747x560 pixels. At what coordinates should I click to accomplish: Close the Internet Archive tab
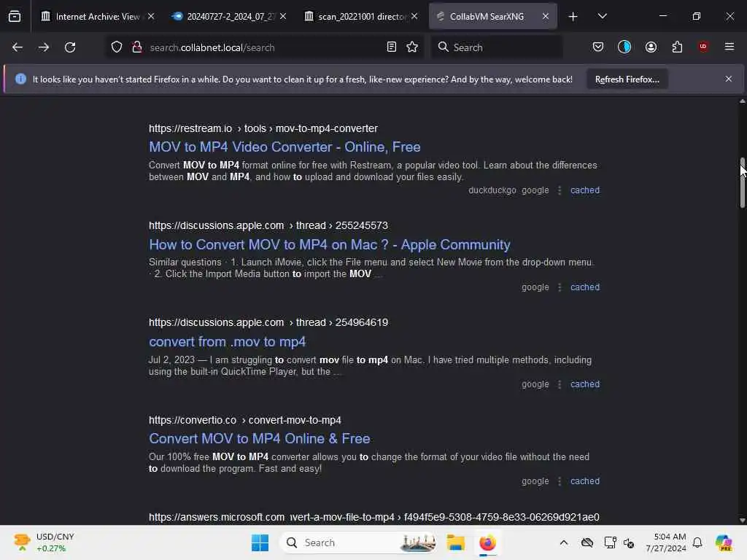pyautogui.click(x=151, y=16)
